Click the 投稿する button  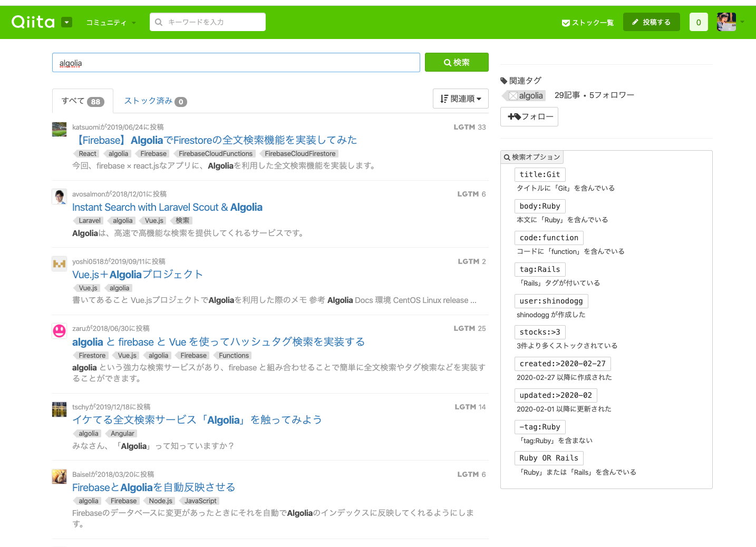pos(652,22)
